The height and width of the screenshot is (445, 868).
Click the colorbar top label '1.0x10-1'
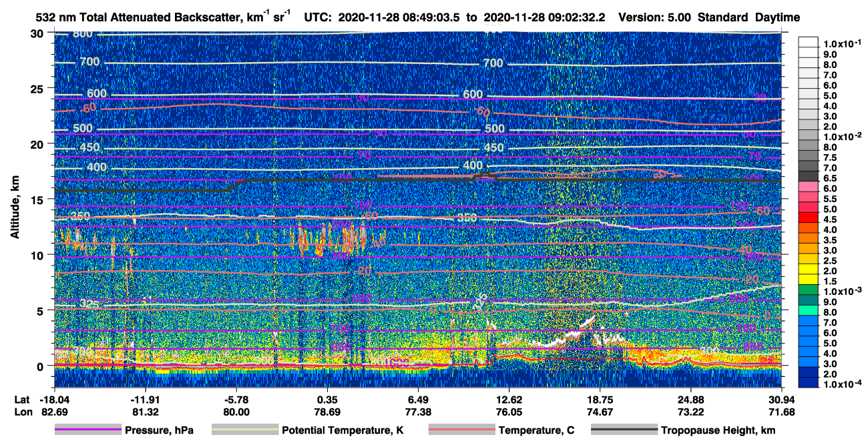[843, 43]
